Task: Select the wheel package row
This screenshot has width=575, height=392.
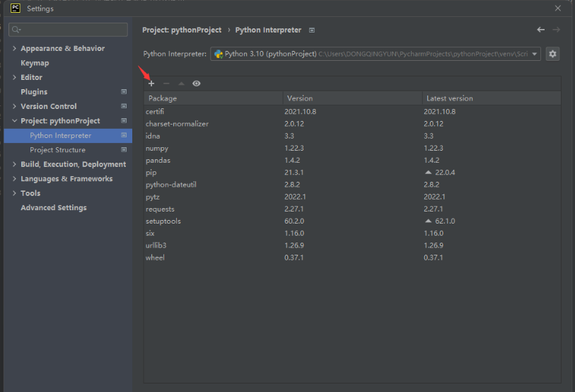Action: pos(352,258)
